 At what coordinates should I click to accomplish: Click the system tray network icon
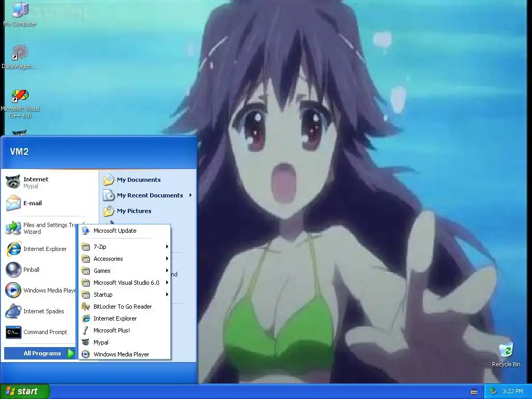pyautogui.click(x=493, y=391)
